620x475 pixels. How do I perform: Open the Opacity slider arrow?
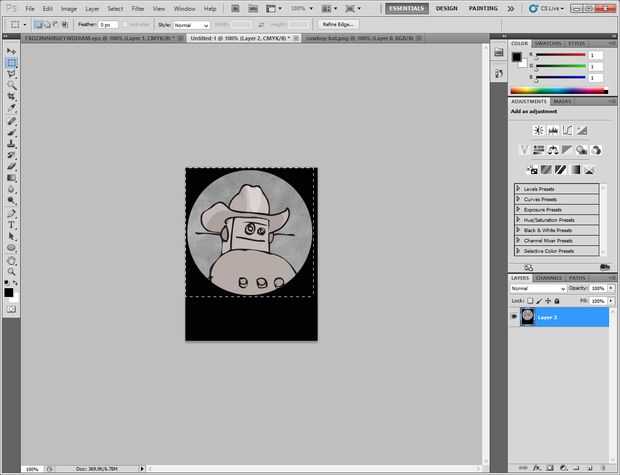[x=611, y=288]
